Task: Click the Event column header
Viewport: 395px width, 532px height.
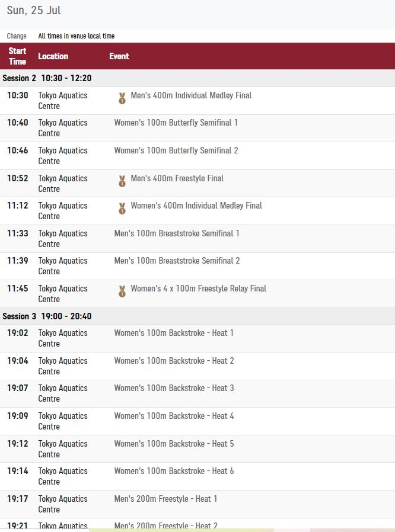Action: (x=119, y=56)
